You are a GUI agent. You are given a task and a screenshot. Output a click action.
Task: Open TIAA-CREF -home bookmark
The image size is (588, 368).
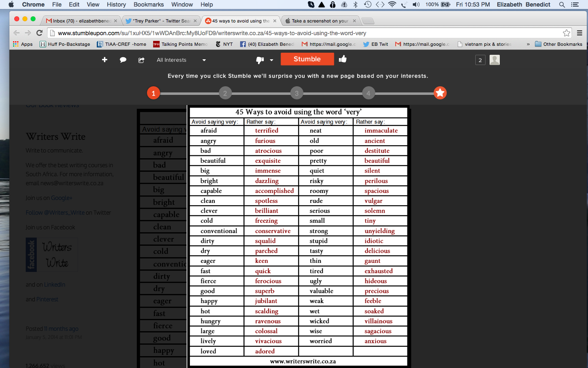tap(122, 44)
